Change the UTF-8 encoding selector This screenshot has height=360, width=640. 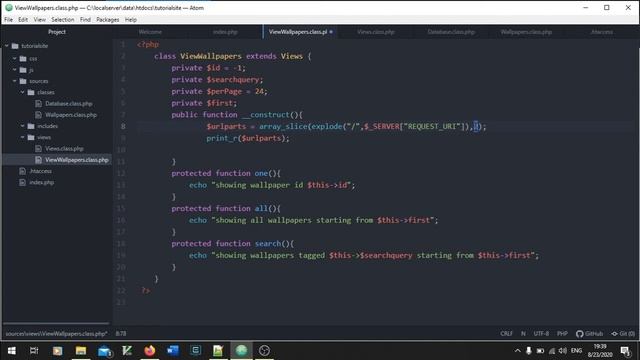pos(541,333)
